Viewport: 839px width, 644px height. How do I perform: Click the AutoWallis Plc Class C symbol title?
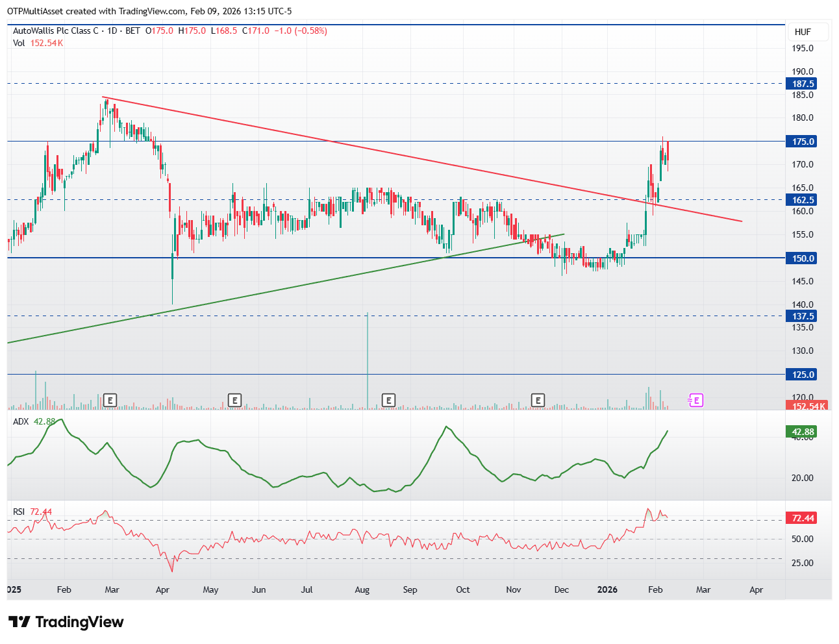pyautogui.click(x=56, y=31)
